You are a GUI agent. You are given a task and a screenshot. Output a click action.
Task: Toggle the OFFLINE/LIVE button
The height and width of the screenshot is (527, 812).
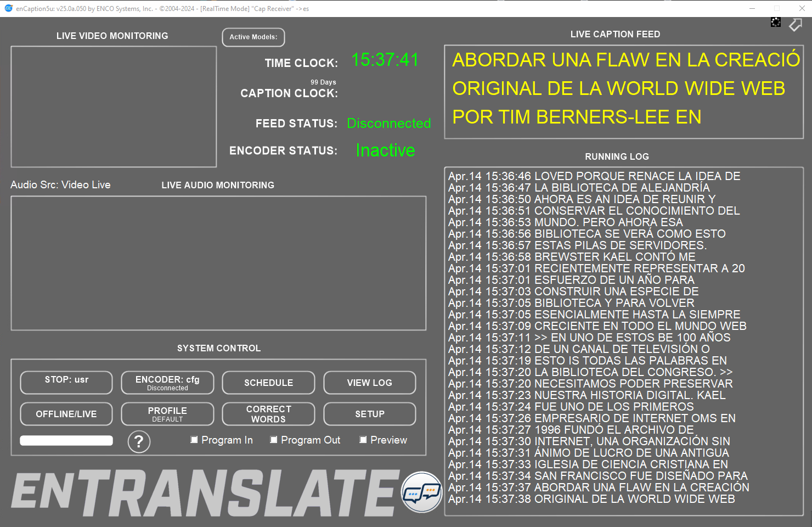(x=66, y=414)
